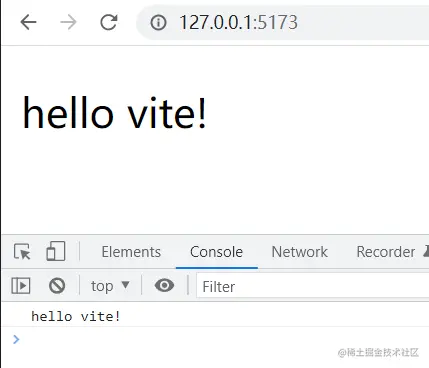The width and height of the screenshot is (429, 368).
Task: Click the hello vite! page heading
Action: 115,113
